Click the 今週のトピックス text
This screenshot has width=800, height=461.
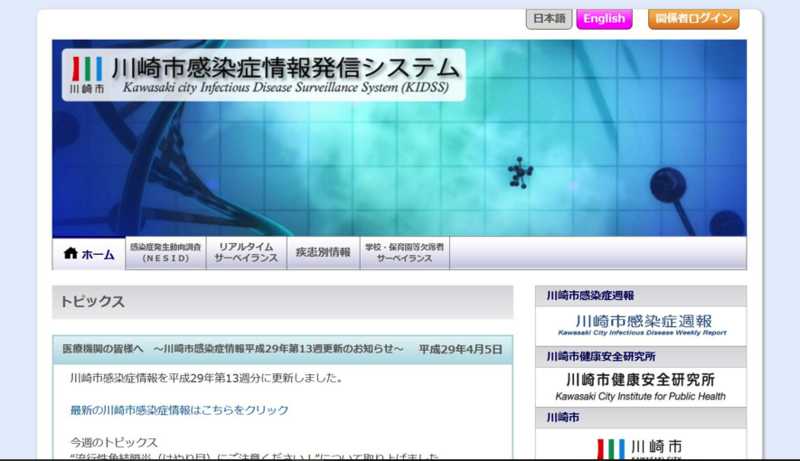tap(114, 442)
